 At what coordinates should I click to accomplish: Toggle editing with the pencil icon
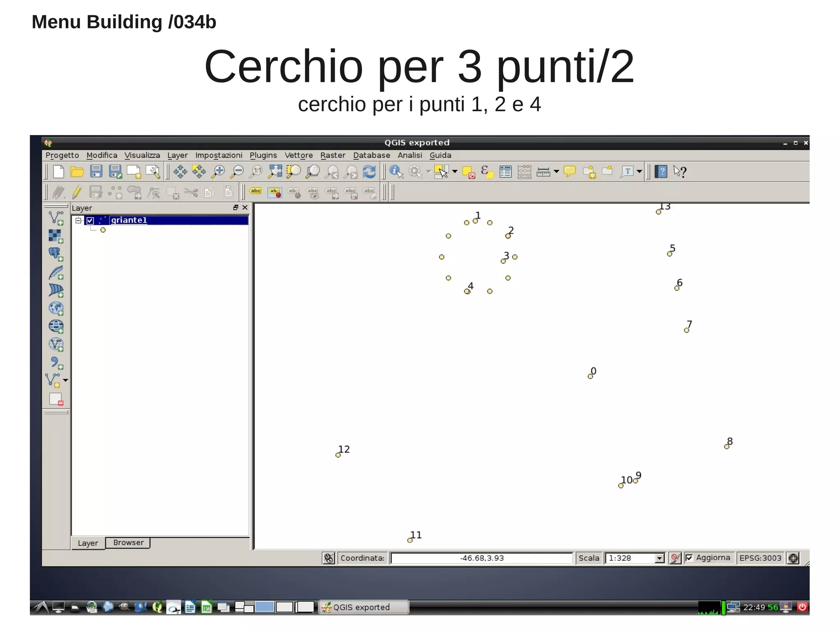tap(77, 192)
